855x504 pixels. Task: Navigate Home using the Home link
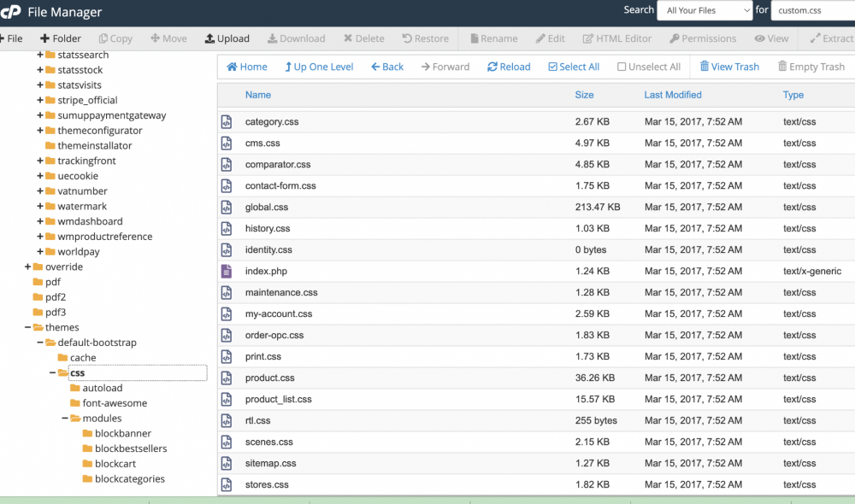[246, 66]
